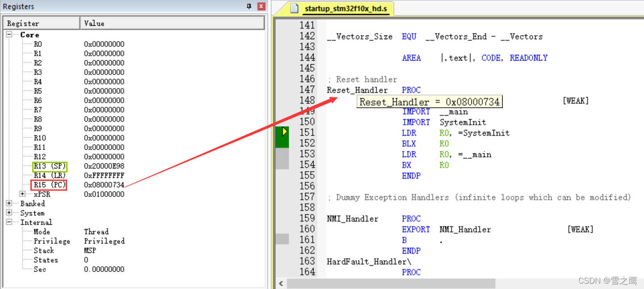Select the R11 register row

[x=134, y=147]
